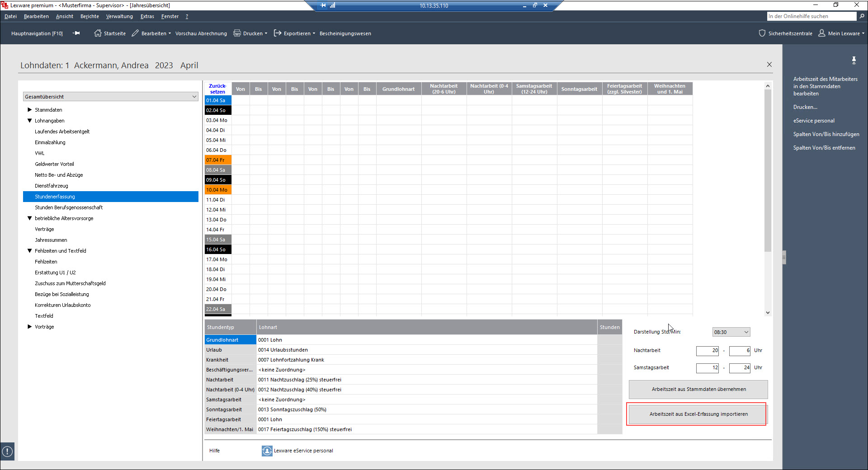Select the 07.04 Fr holiday row
Screen dimensions: 868x470
coord(218,160)
